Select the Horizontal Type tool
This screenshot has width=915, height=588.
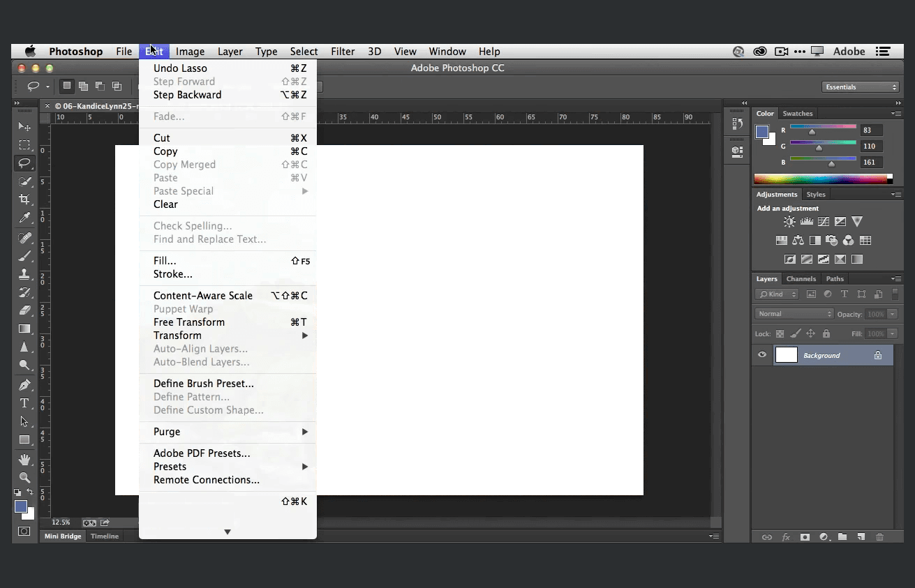coord(24,403)
